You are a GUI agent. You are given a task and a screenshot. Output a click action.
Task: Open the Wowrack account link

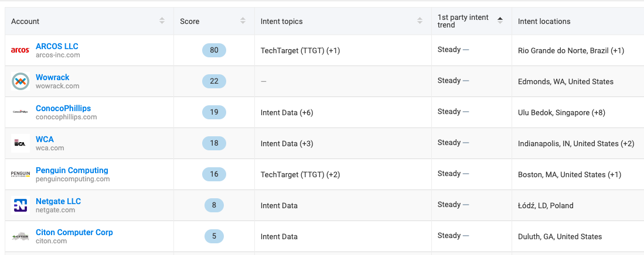coord(53,77)
